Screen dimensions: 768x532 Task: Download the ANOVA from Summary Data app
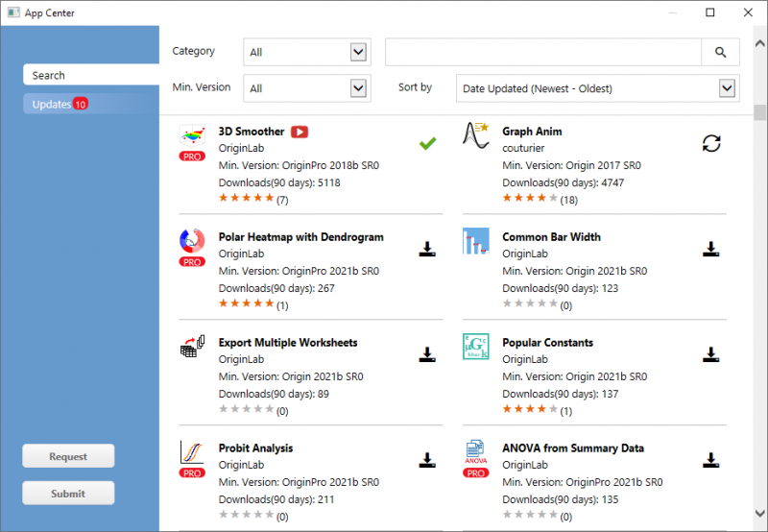[710, 460]
